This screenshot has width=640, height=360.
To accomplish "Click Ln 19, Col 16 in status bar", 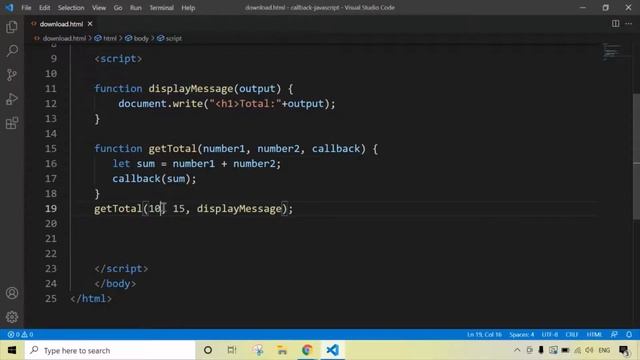I will click(484, 334).
